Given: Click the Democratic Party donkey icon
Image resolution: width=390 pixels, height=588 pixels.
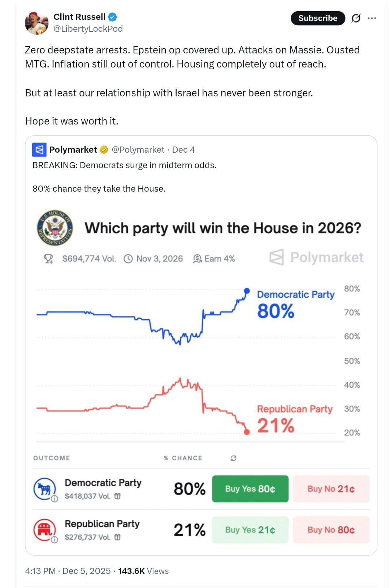Looking at the screenshot, I should pos(44,488).
